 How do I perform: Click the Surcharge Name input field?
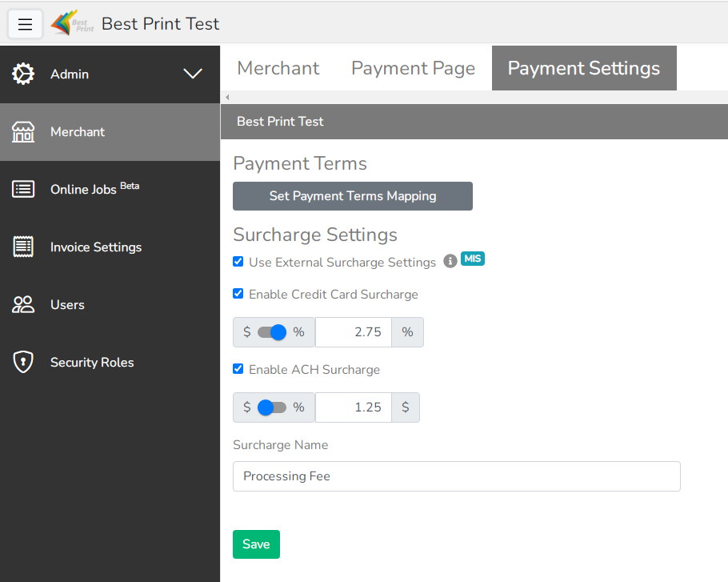(x=457, y=476)
